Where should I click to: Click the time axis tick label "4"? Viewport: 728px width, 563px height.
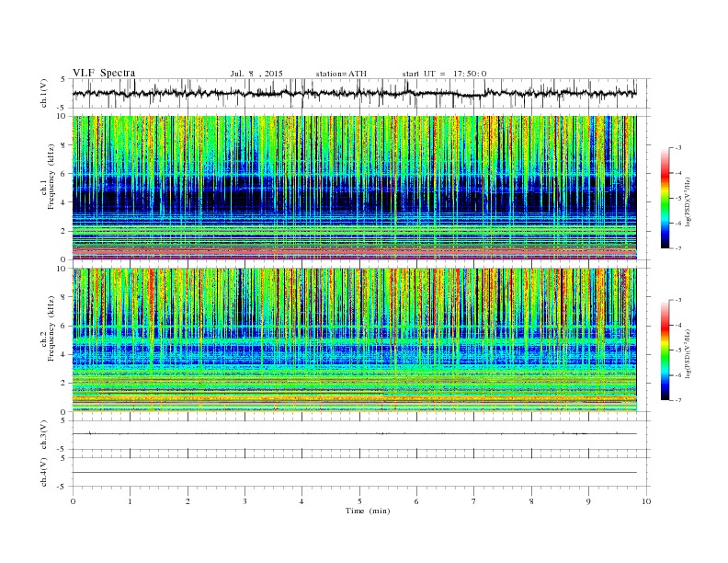(x=301, y=501)
